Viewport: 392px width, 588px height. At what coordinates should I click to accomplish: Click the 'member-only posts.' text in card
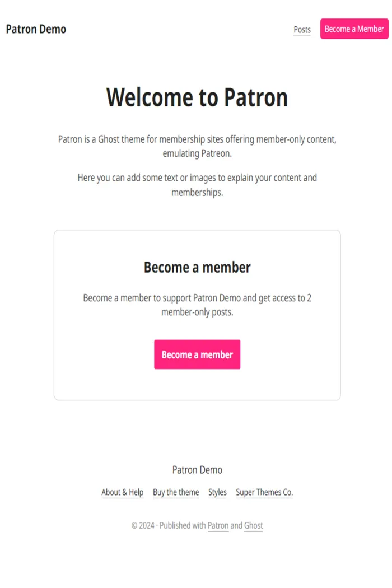pyautogui.click(x=197, y=312)
